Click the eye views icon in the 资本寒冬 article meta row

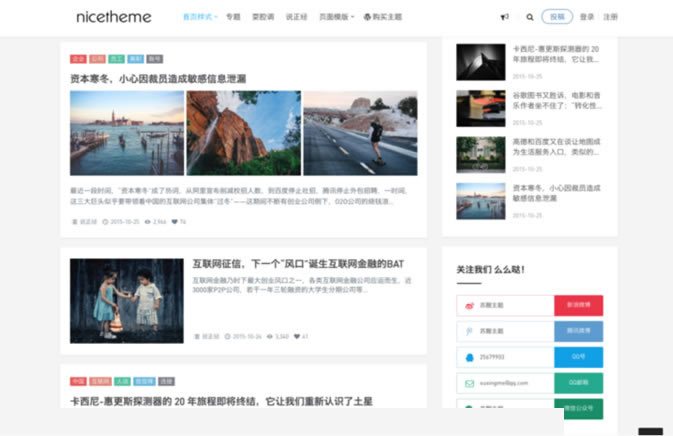(x=148, y=222)
